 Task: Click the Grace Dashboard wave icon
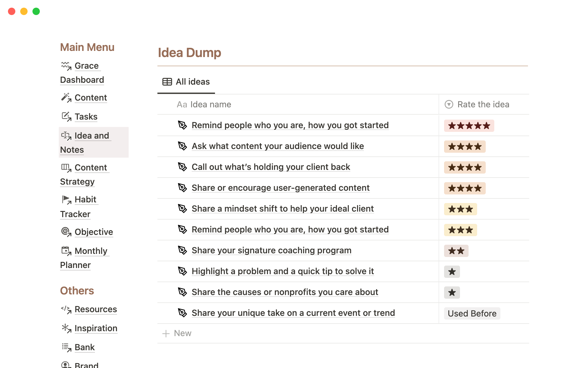point(66,66)
